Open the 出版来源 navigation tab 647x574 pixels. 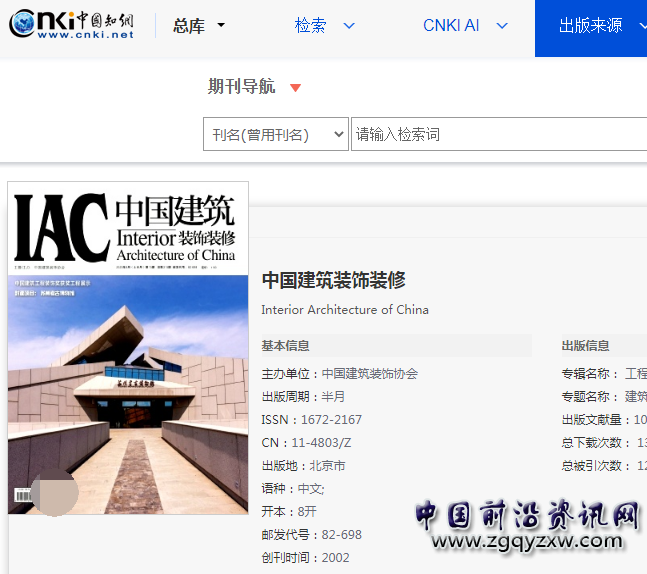[591, 26]
